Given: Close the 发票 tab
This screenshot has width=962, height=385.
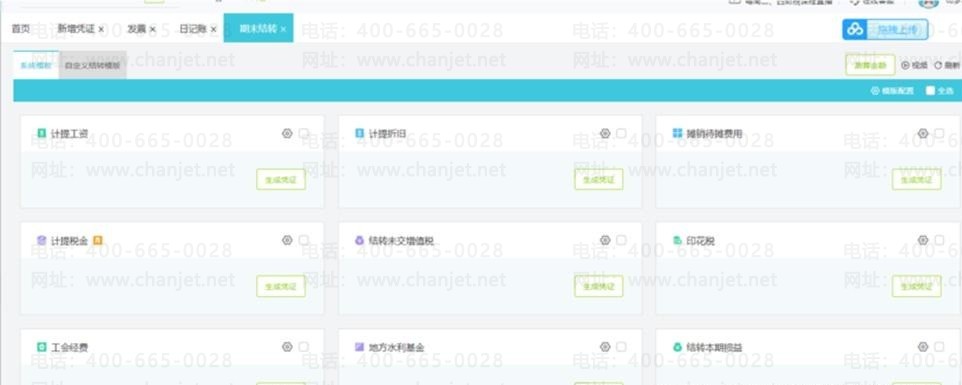Looking at the screenshot, I should pyautogui.click(x=153, y=29).
